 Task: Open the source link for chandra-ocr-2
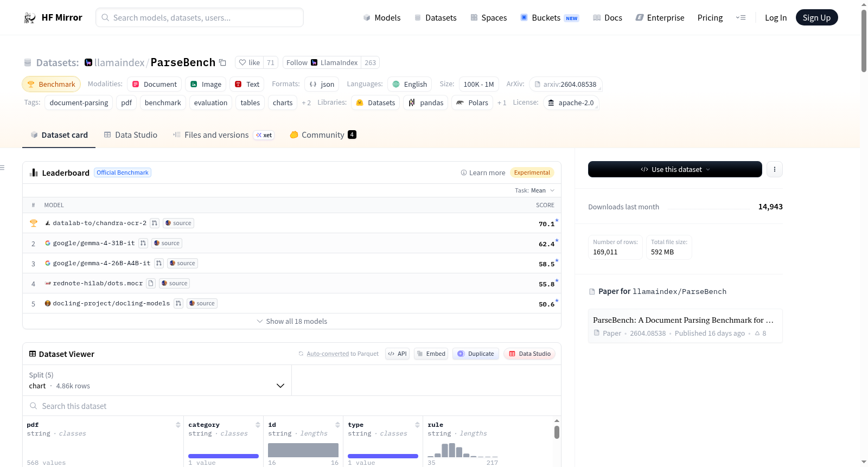[x=178, y=223]
